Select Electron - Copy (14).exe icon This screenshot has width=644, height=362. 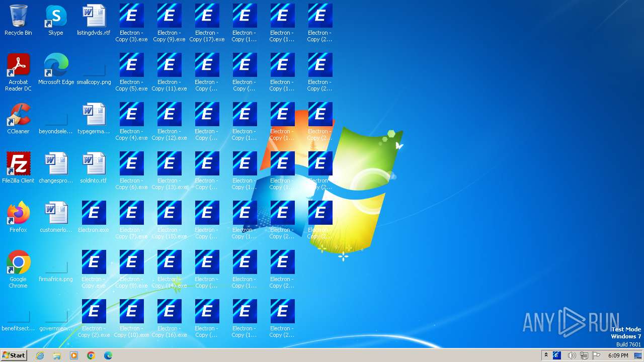point(169,269)
